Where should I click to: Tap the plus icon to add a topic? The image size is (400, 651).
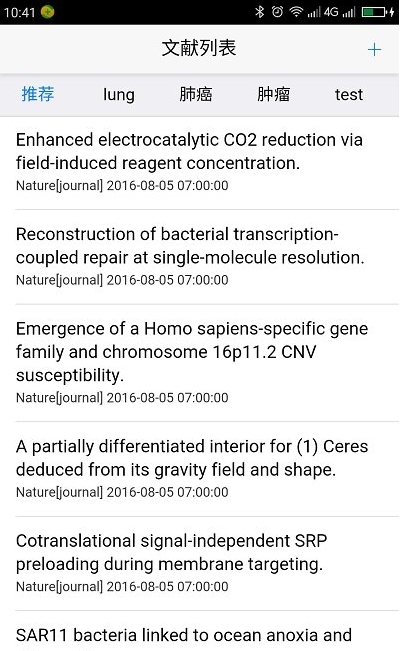[x=374, y=49]
